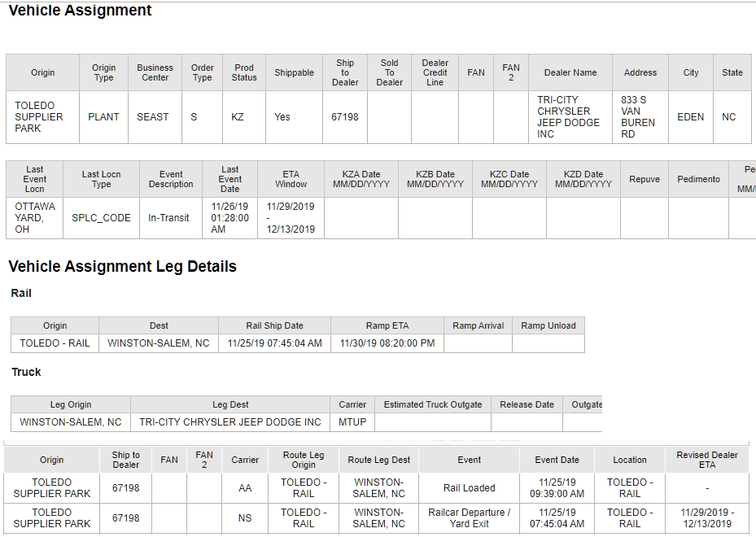Click the 'Release Date' column header
Image resolution: width=756 pixels, height=537 pixels.
(x=527, y=404)
